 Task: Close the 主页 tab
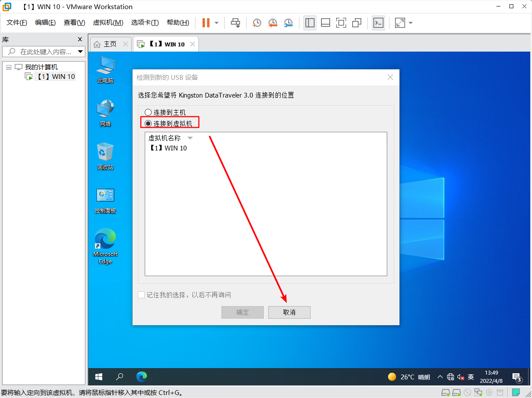[x=125, y=44]
